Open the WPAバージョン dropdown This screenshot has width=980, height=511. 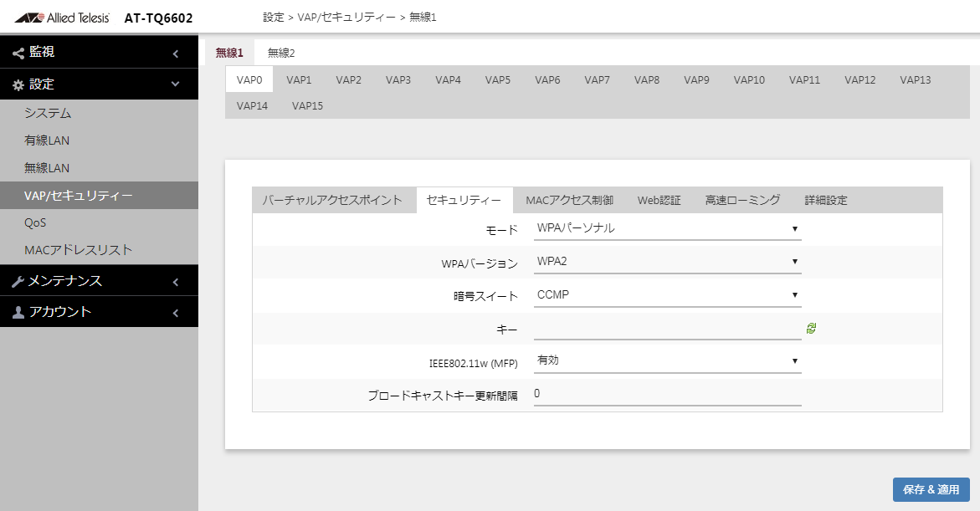(668, 262)
